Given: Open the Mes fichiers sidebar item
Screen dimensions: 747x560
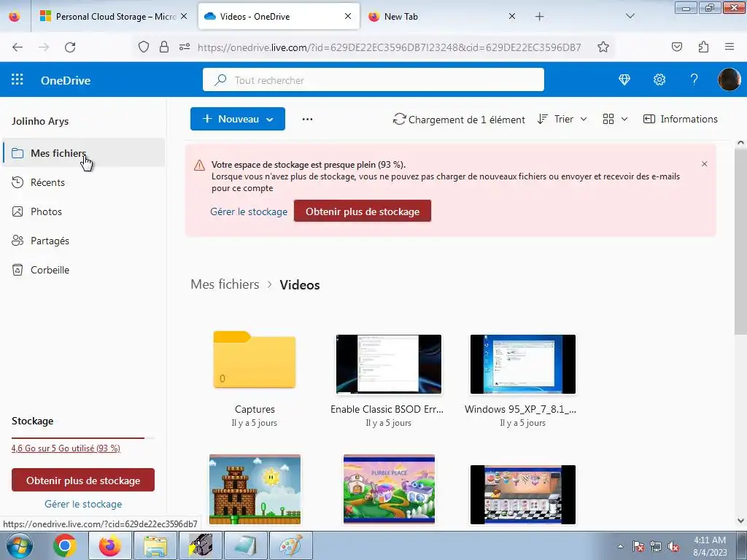Looking at the screenshot, I should click(x=84, y=153).
